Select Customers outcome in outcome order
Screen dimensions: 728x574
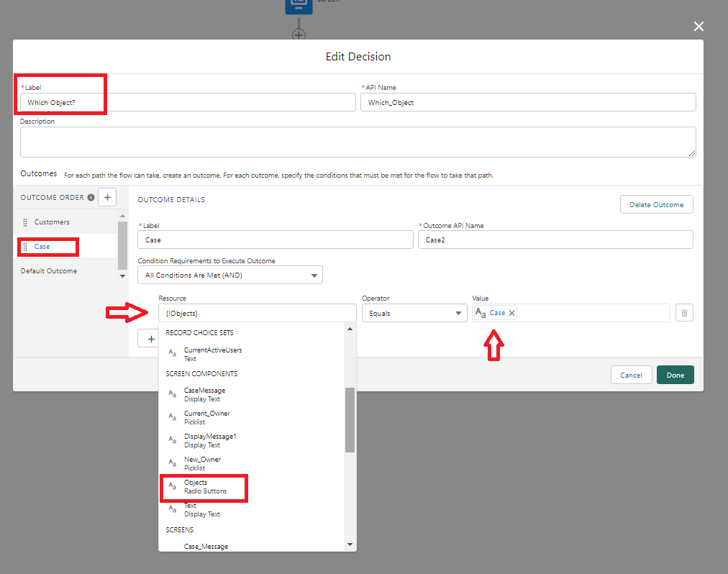point(52,222)
